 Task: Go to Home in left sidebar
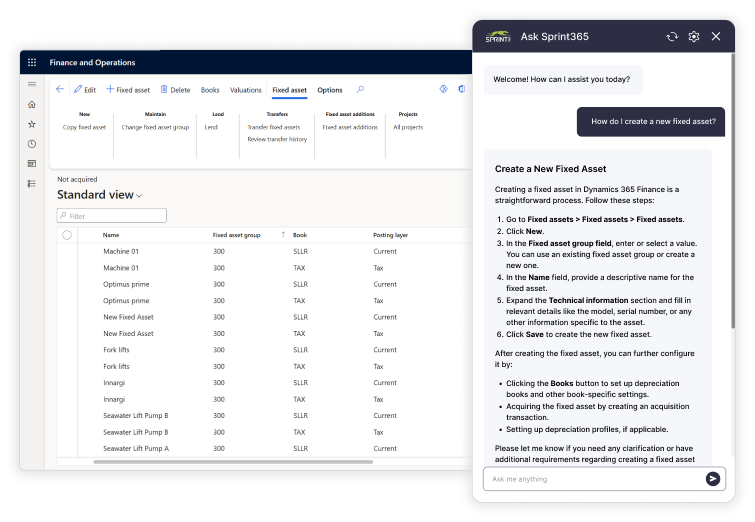click(32, 104)
